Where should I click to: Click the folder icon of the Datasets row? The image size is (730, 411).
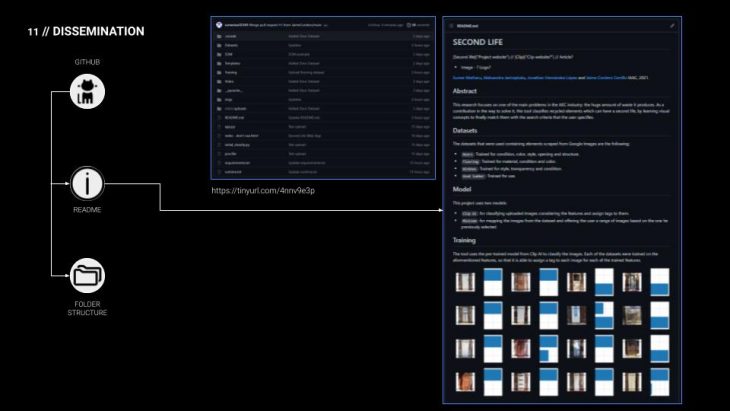220,46
